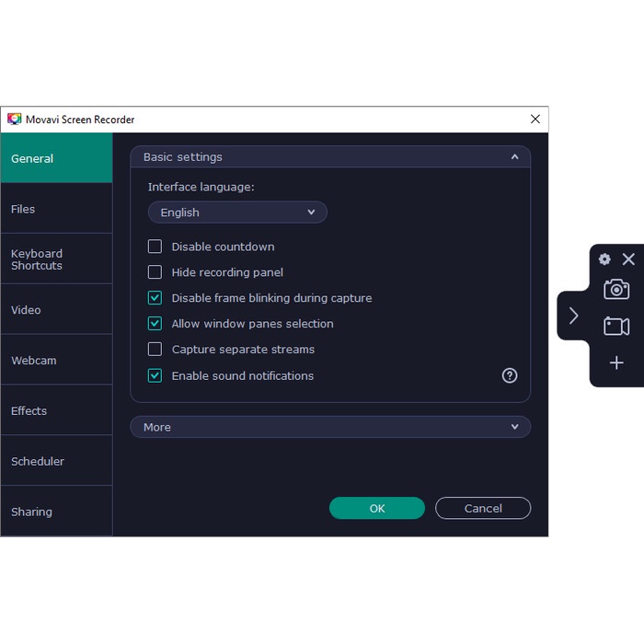Collapse the Basic settings section
Image resolution: width=644 pixels, height=644 pixels.
tap(330, 157)
